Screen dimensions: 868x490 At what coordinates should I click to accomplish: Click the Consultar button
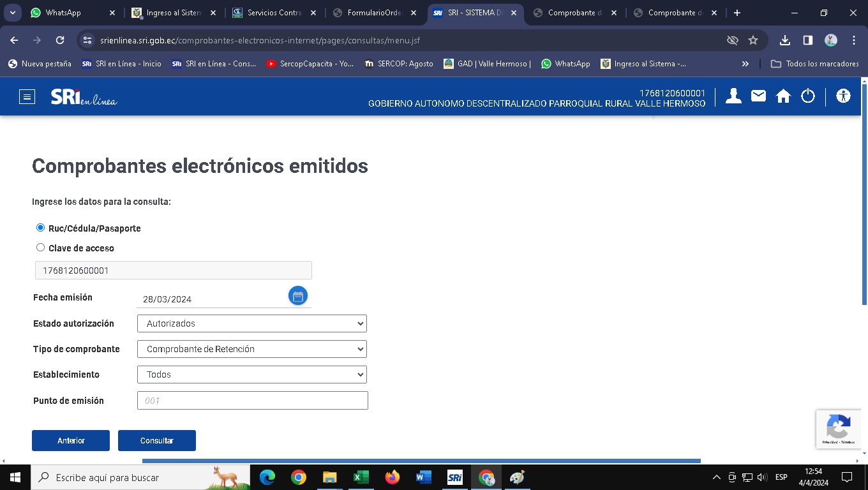(x=157, y=441)
